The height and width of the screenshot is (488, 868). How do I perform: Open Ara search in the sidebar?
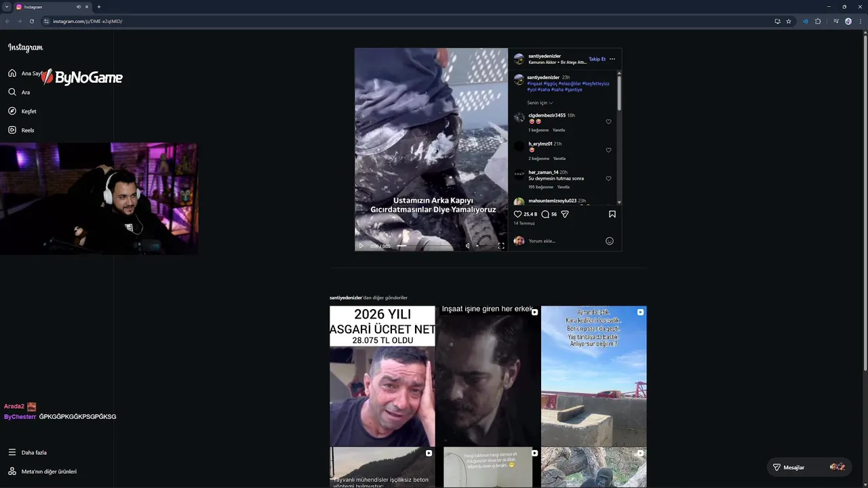point(19,92)
